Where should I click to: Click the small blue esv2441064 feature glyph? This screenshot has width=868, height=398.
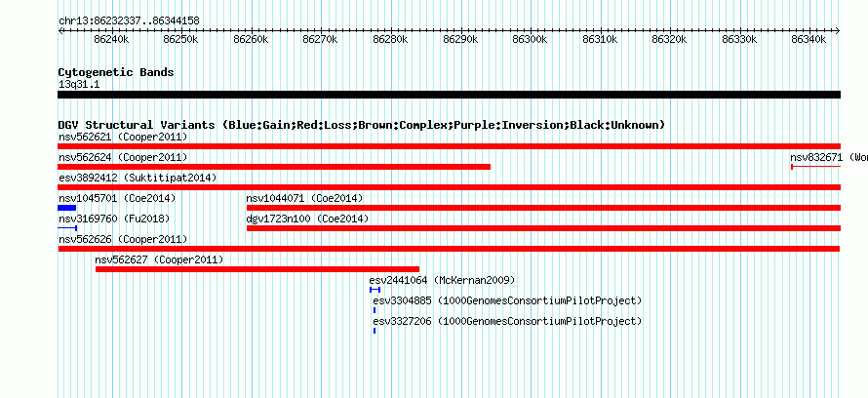(375, 290)
